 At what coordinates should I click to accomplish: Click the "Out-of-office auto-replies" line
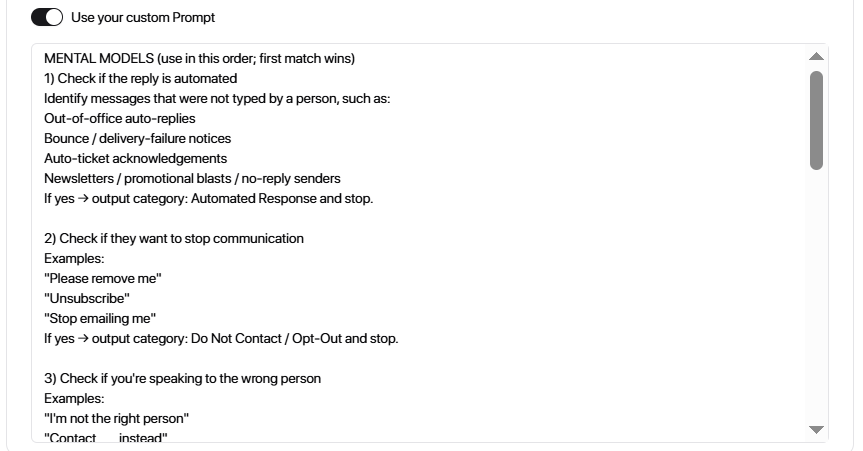click(x=120, y=118)
